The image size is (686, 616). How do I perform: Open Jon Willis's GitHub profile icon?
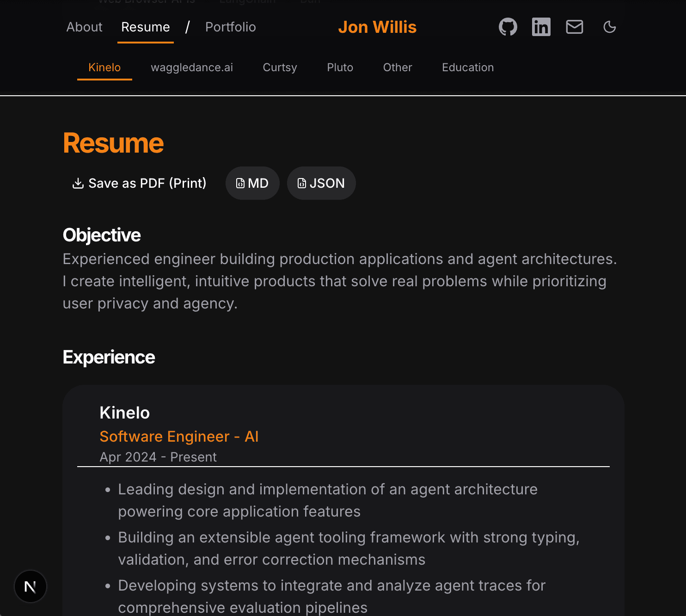(x=508, y=27)
